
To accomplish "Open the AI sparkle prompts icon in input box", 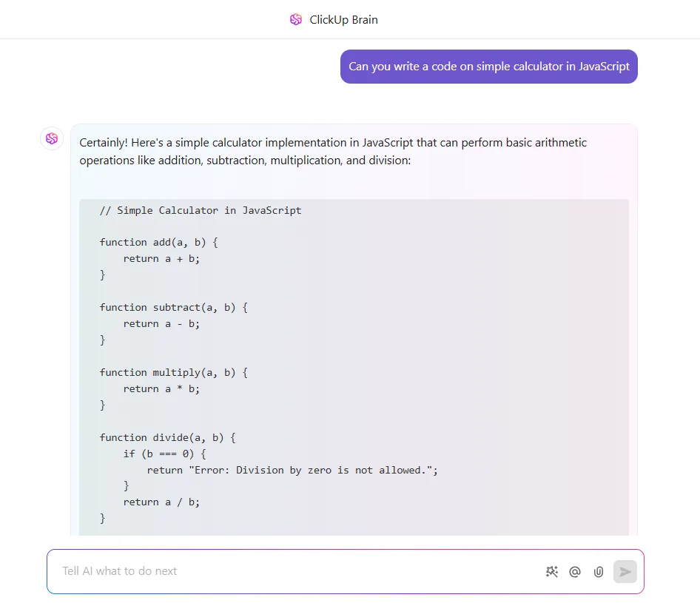I will (552, 572).
